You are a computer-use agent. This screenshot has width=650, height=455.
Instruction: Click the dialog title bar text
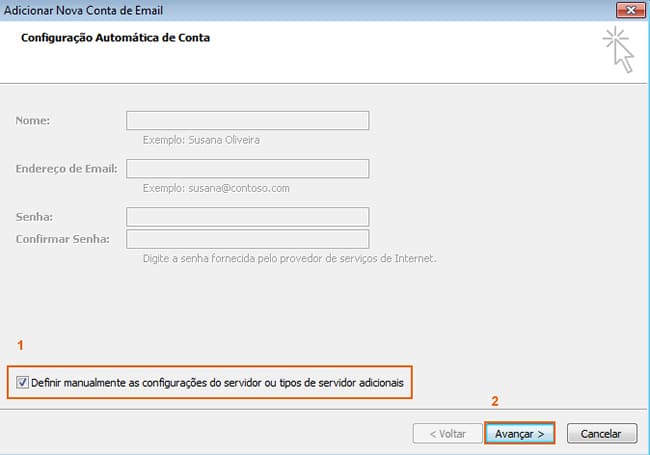83,10
